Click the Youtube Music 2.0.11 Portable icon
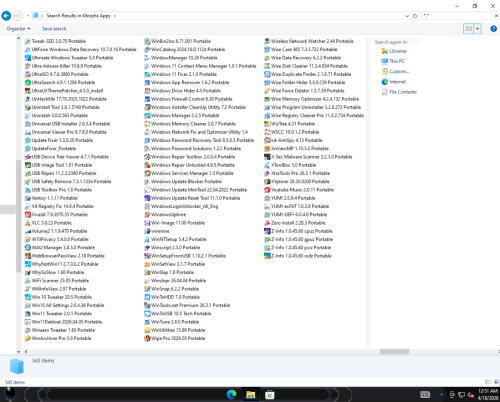Image resolution: width=500 pixels, height=402 pixels. pyautogui.click(x=267, y=190)
